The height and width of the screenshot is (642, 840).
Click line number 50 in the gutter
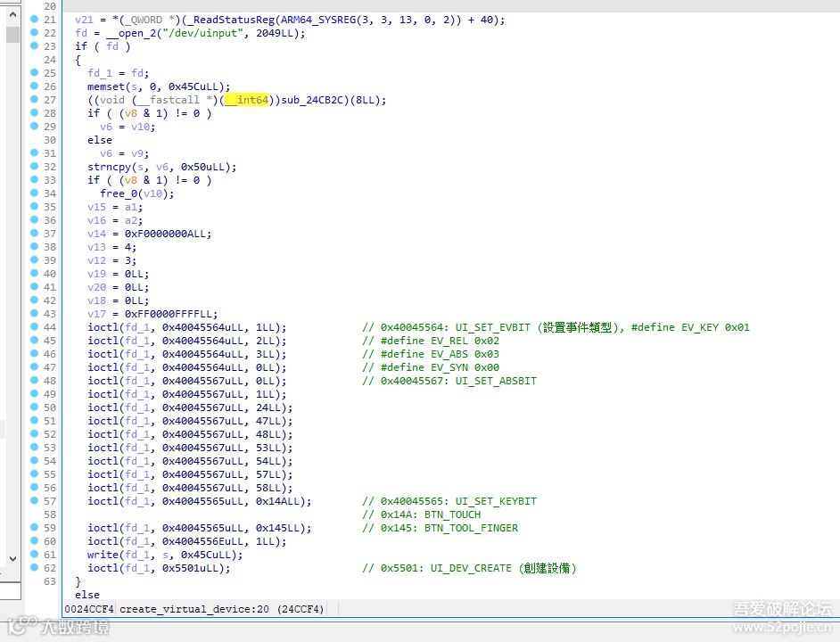(50, 407)
